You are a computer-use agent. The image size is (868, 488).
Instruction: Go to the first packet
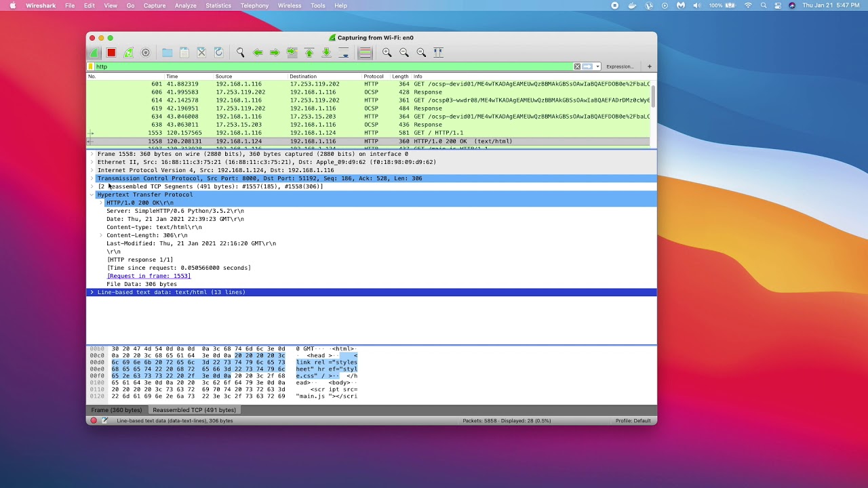coord(309,52)
